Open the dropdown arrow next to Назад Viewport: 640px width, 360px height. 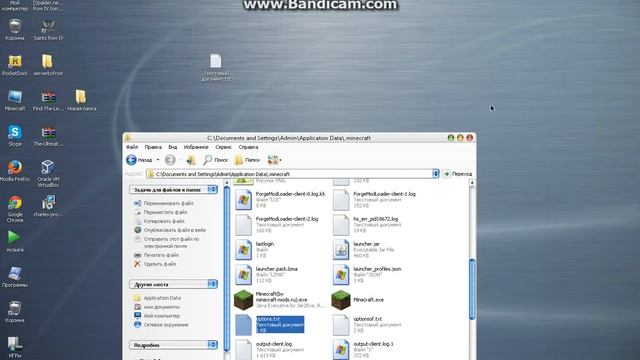tap(158, 160)
